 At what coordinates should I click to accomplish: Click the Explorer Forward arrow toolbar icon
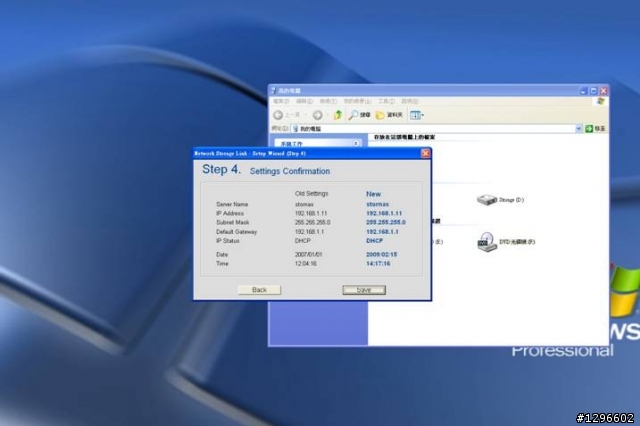[x=317, y=115]
